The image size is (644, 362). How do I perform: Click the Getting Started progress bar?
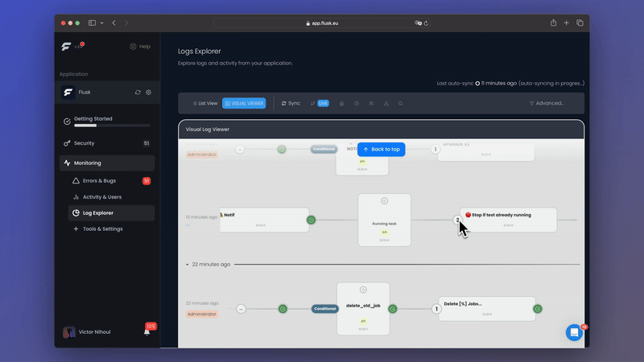112,125
